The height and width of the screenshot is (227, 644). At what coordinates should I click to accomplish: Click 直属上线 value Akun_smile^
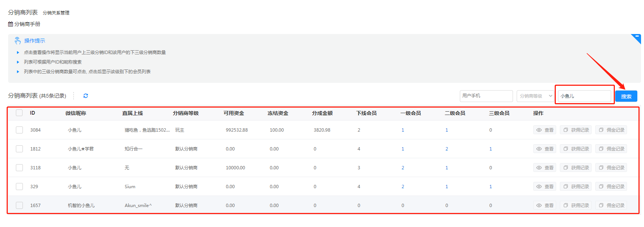[x=138, y=206]
